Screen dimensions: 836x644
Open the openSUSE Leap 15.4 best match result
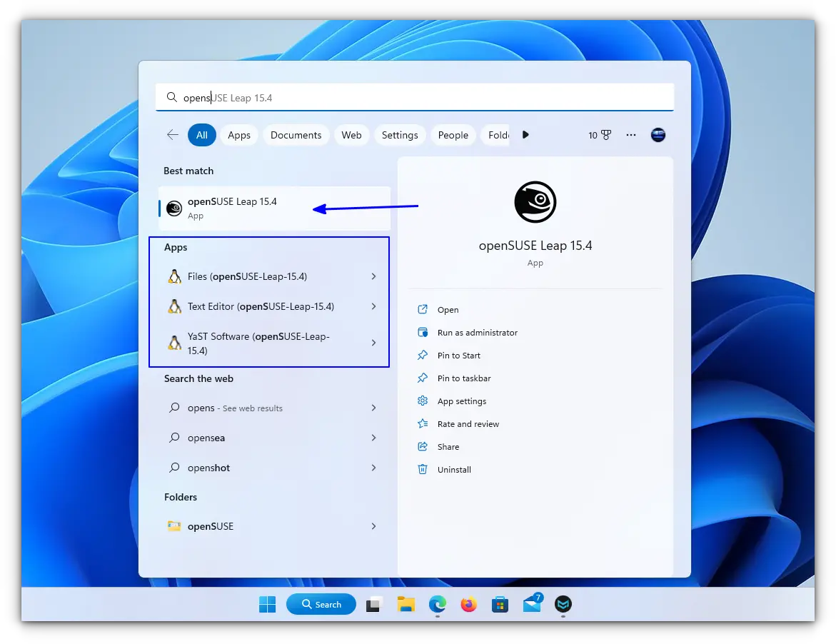[x=274, y=208]
